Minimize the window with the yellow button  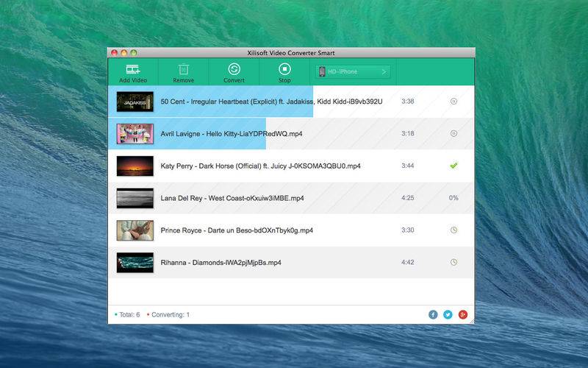(x=124, y=53)
